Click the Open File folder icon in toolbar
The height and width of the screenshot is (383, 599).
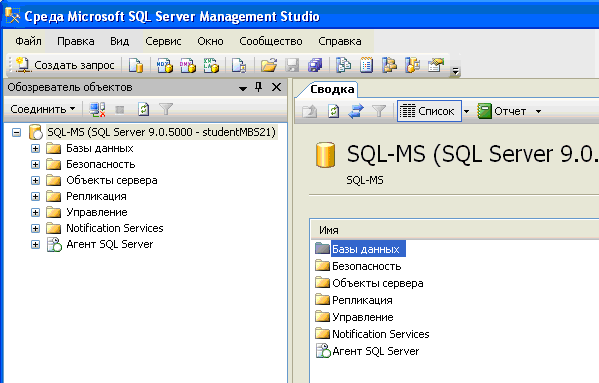(269, 65)
